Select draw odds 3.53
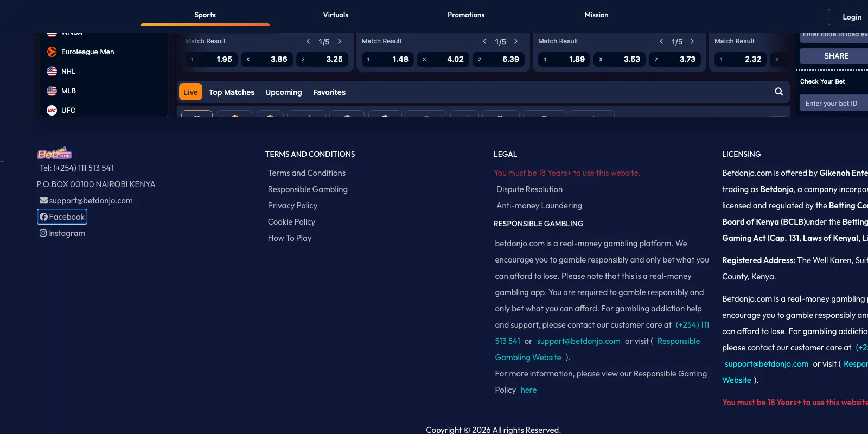This screenshot has width=868, height=434. [620, 59]
